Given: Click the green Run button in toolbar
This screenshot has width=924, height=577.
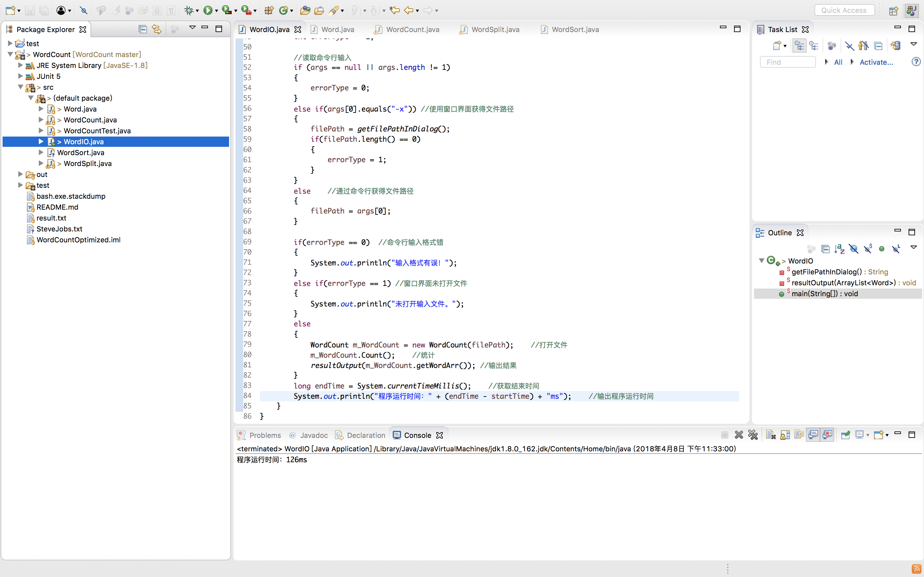Looking at the screenshot, I should click(x=207, y=10).
